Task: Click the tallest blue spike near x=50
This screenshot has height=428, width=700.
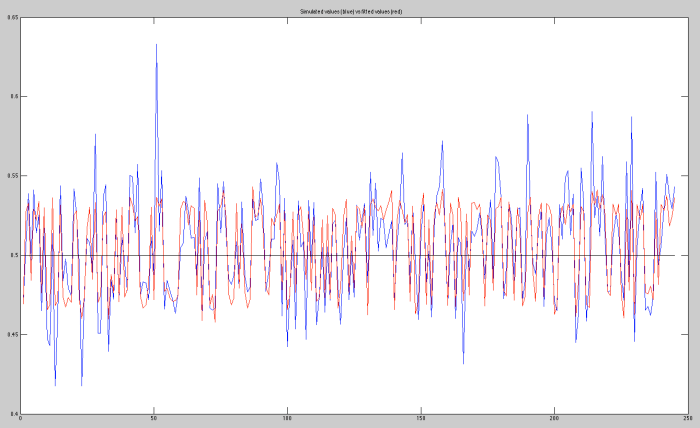Action: [x=156, y=47]
